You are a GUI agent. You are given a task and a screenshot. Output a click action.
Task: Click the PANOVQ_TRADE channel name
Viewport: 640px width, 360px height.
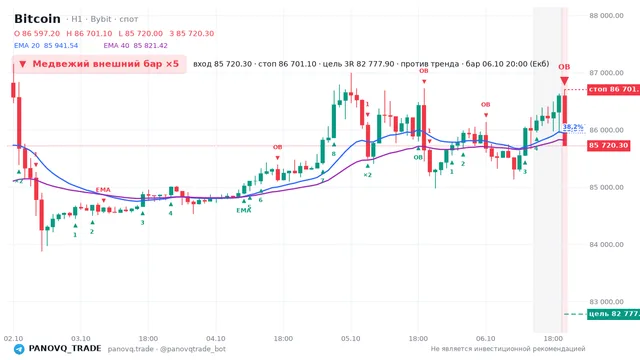click(65, 349)
